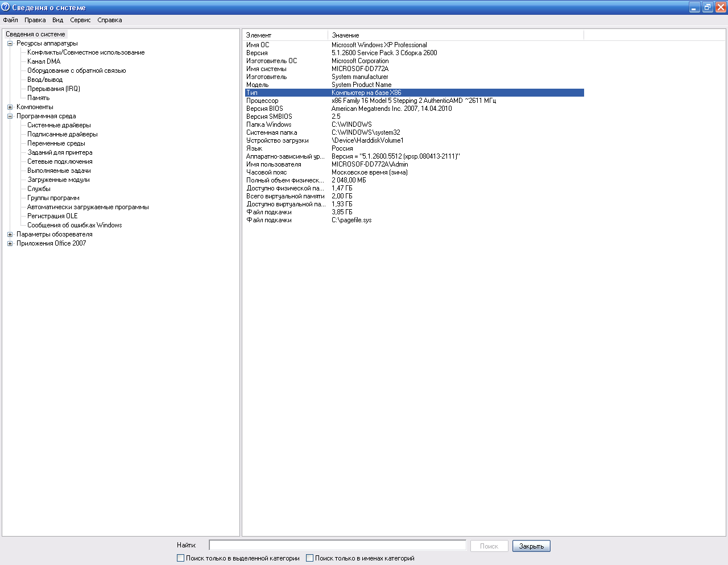Select Прерывания (IRQ) tree item
This screenshot has width=728, height=565.
[53, 89]
